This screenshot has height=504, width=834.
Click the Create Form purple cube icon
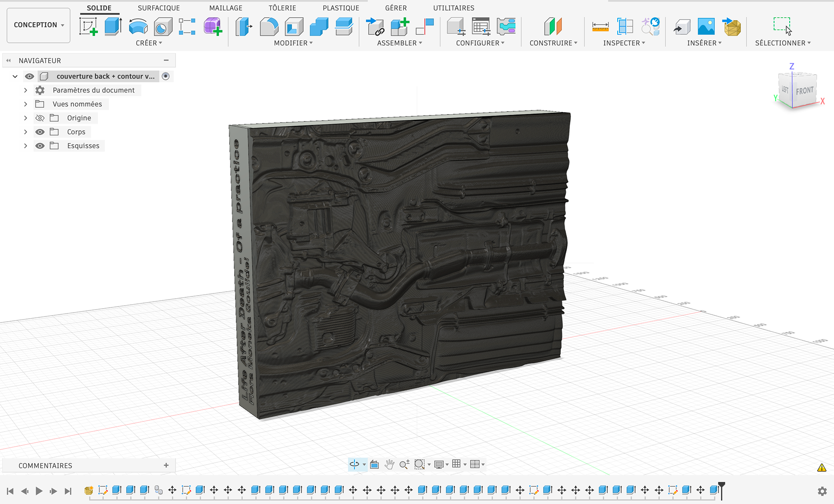[x=213, y=26]
